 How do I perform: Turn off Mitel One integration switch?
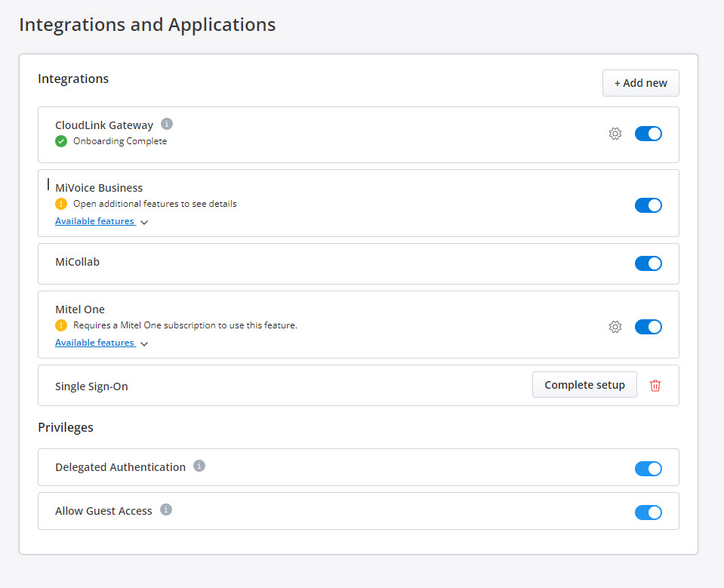click(x=649, y=327)
